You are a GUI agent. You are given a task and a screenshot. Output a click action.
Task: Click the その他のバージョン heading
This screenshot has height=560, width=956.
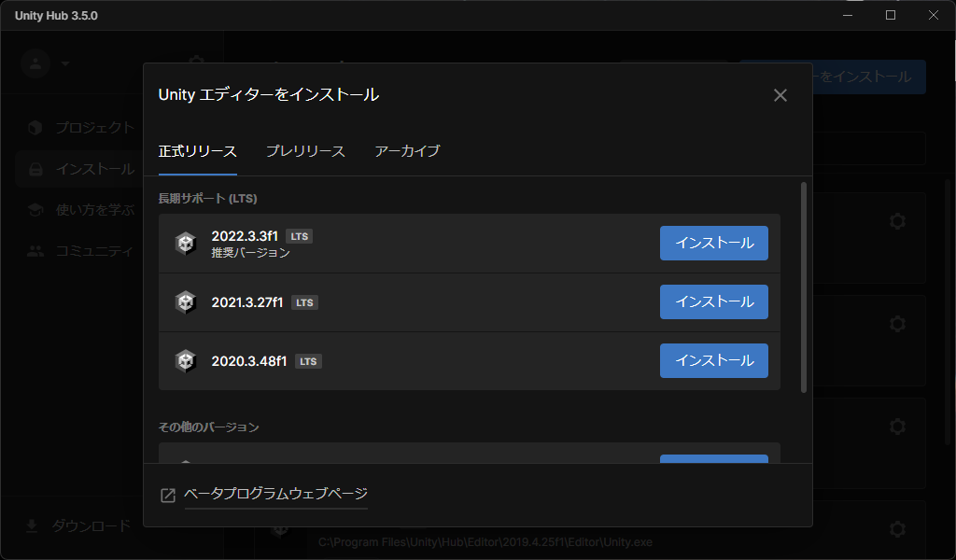(x=208, y=427)
